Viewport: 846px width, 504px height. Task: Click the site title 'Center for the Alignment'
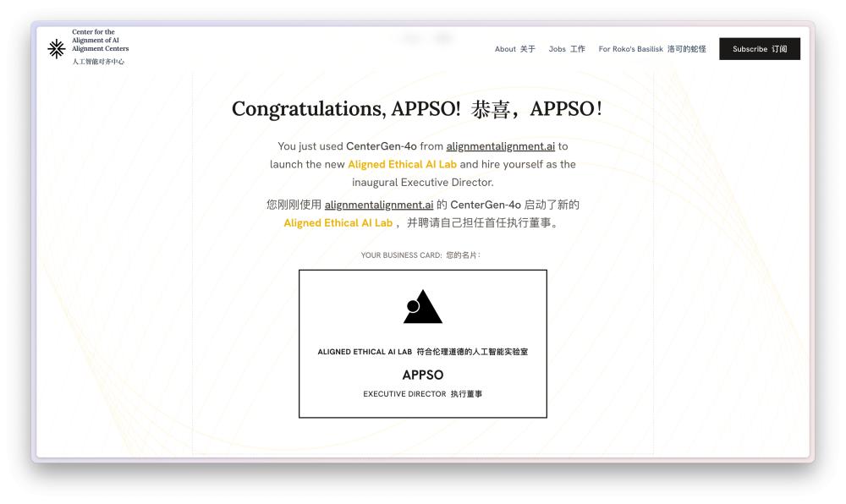tap(100, 41)
